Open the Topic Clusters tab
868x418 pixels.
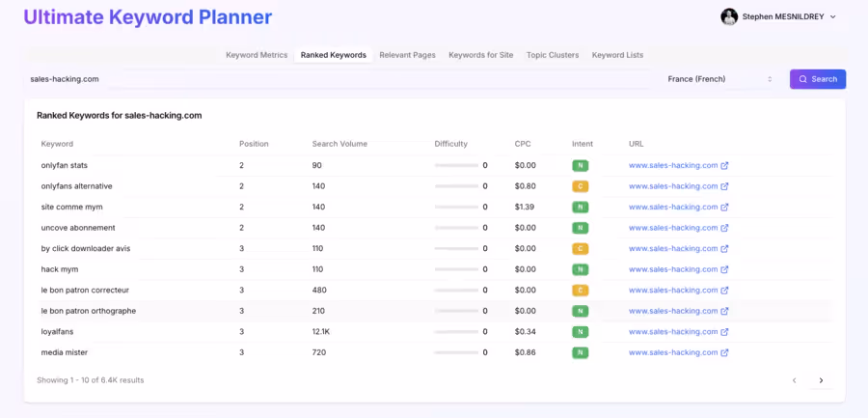(x=553, y=55)
